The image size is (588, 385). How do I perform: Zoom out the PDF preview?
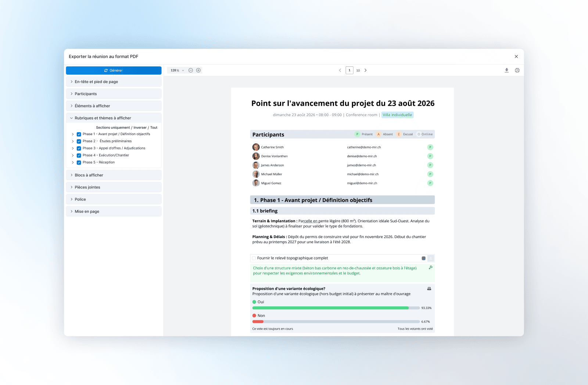191,70
